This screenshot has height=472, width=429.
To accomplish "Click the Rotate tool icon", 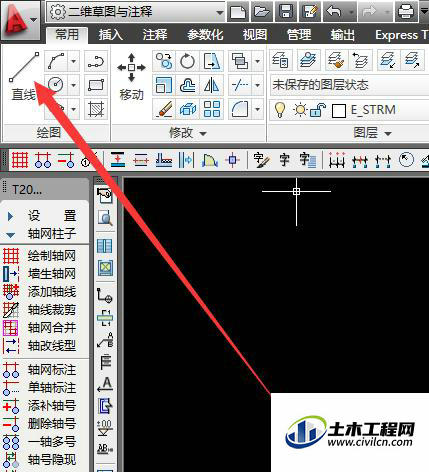I will click(187, 61).
